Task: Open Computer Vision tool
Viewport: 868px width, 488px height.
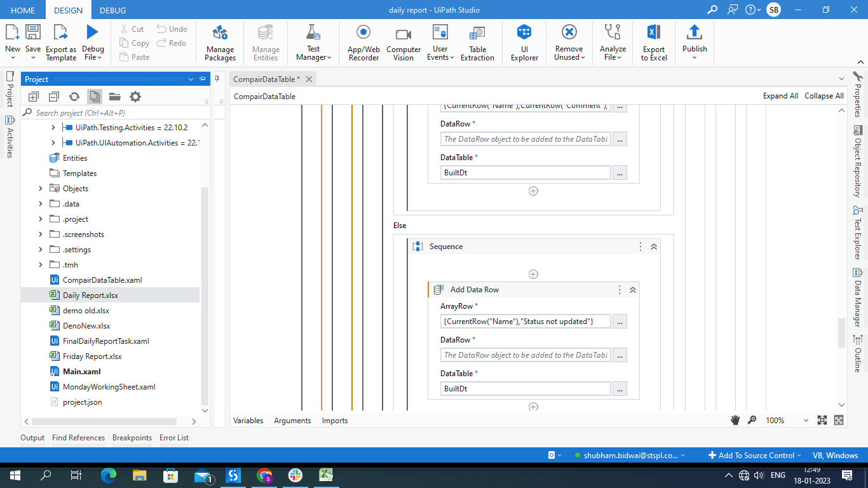Action: [x=403, y=42]
